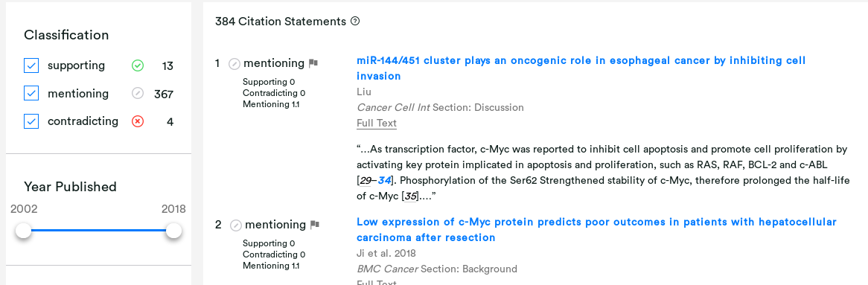Click the grey mentioning classification icon
The height and width of the screenshot is (285, 868).
(x=138, y=94)
